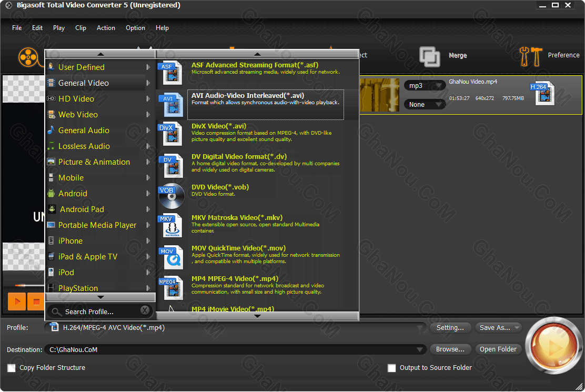Click the MKV Matroska format icon

click(171, 226)
